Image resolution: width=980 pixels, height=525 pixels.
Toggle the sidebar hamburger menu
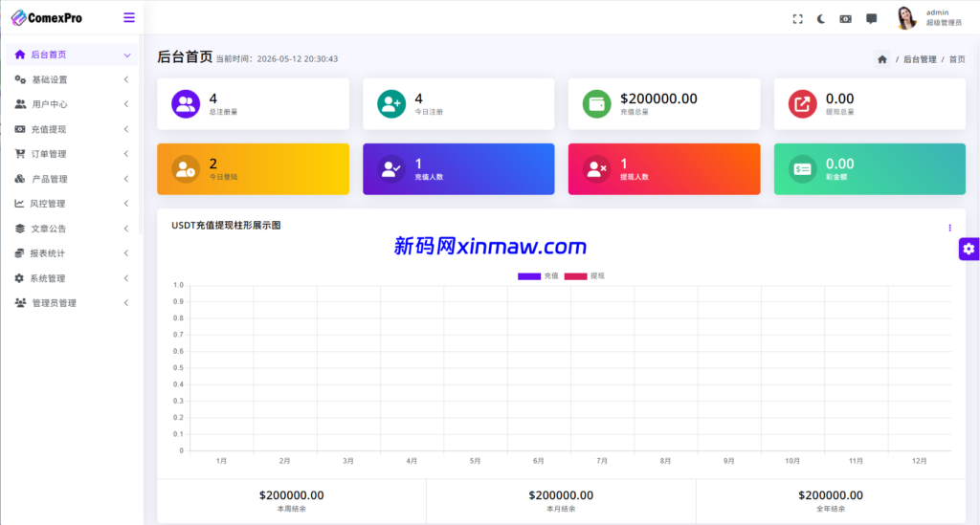pyautogui.click(x=129, y=17)
